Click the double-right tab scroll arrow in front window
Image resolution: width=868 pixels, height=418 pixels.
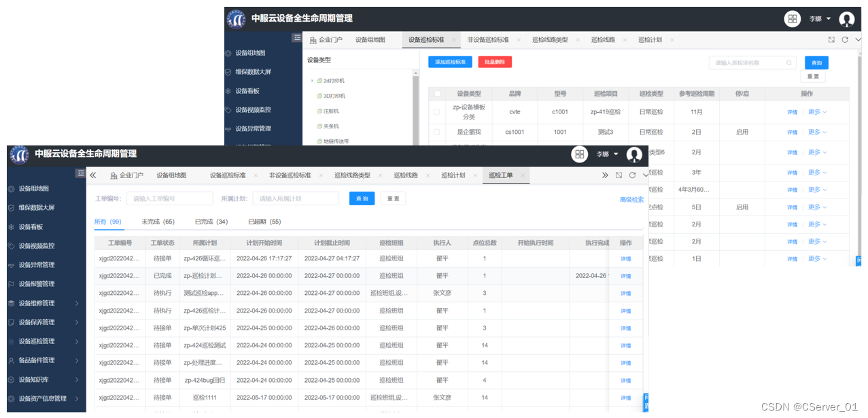(605, 175)
